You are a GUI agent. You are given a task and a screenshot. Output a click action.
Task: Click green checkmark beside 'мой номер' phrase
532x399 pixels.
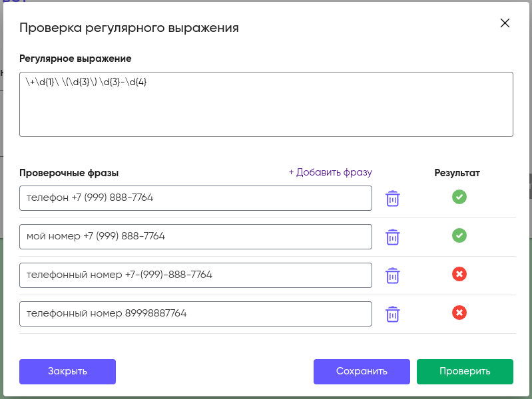pos(459,235)
